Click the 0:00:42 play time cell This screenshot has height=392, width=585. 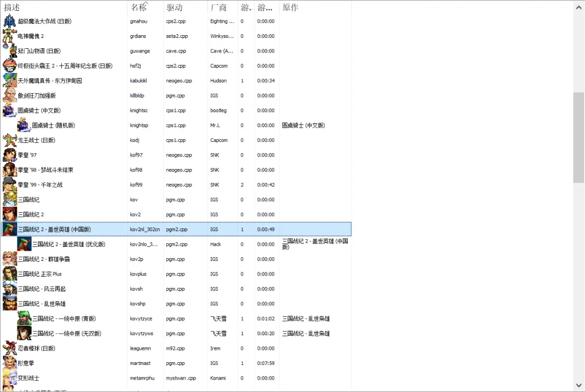[265, 185]
